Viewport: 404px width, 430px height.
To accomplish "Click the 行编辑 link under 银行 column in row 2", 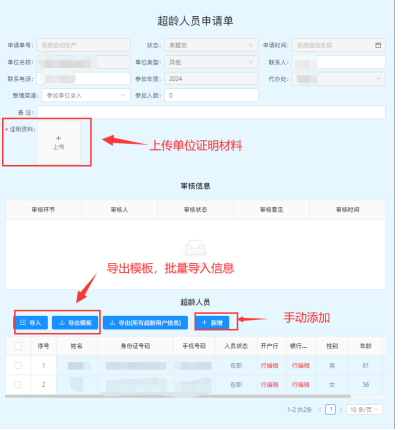I will click(x=301, y=385).
